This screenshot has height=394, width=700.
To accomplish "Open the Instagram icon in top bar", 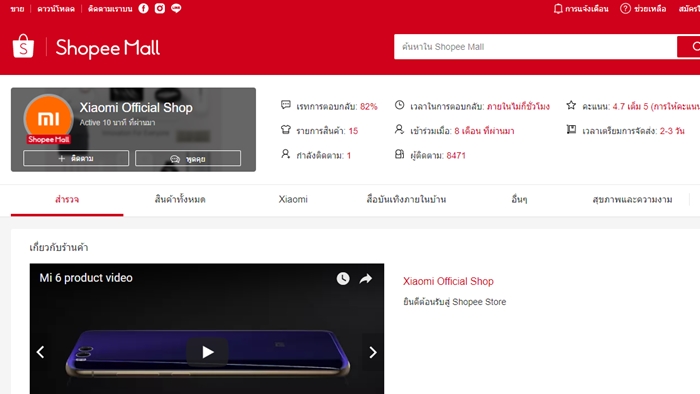I will (x=160, y=8).
